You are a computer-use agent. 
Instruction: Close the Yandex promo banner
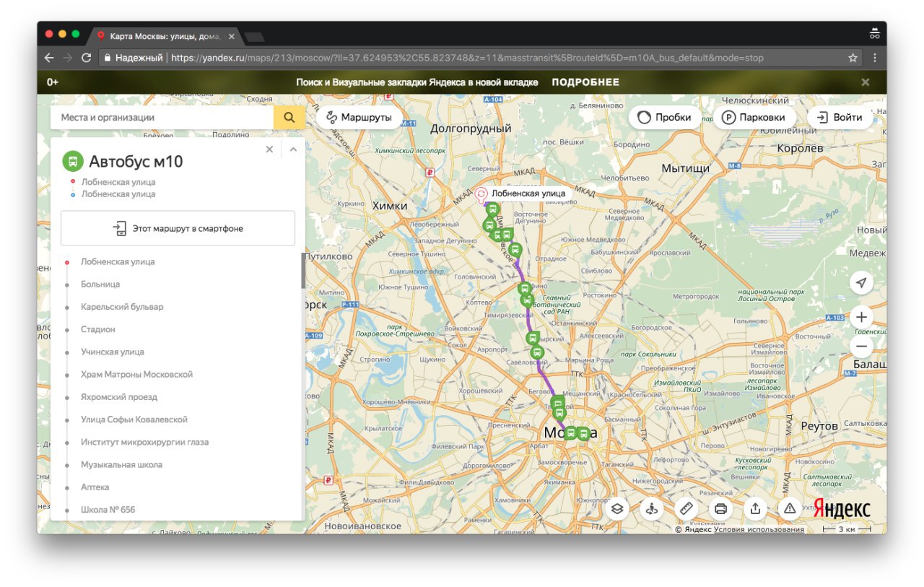tap(865, 82)
